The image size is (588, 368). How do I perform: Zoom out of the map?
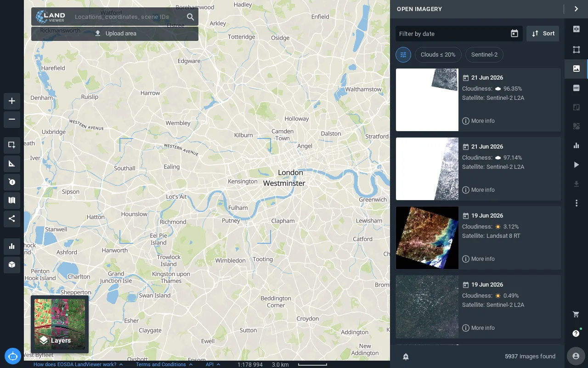(x=12, y=120)
